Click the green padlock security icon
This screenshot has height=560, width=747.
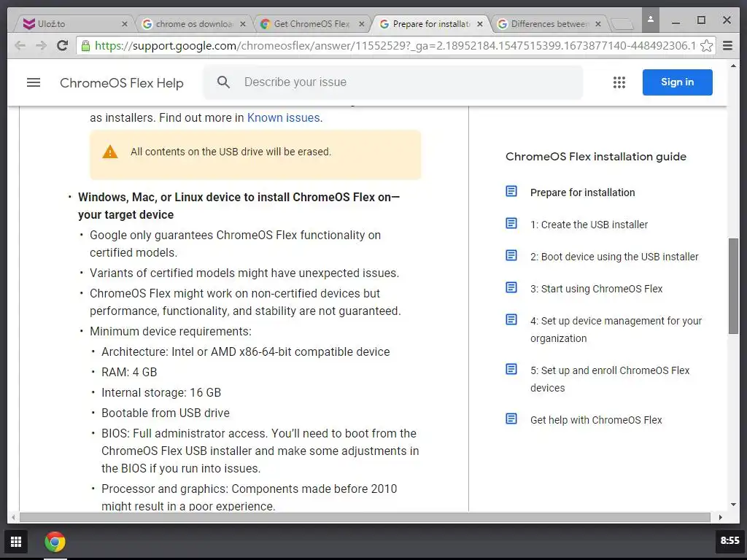[x=86, y=46]
